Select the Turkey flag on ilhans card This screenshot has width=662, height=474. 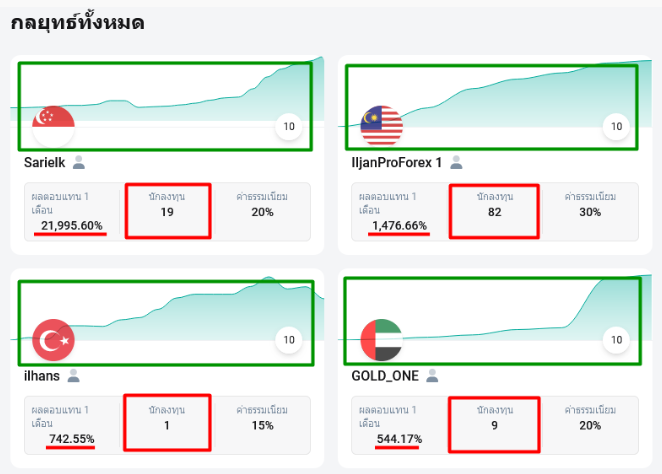(x=53, y=340)
